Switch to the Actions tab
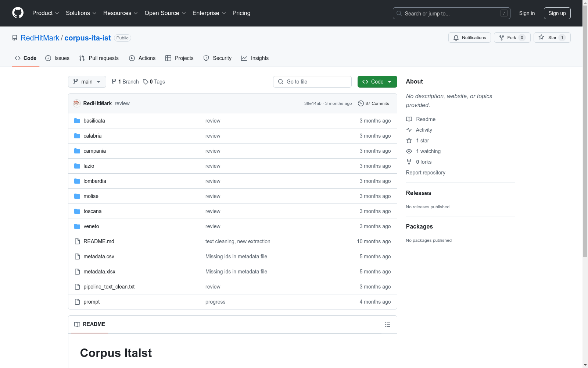Viewport: 588px width, 368px height. 142,58
